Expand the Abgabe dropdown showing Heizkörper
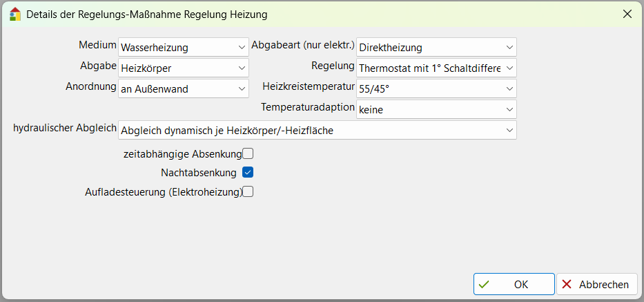 pos(183,68)
